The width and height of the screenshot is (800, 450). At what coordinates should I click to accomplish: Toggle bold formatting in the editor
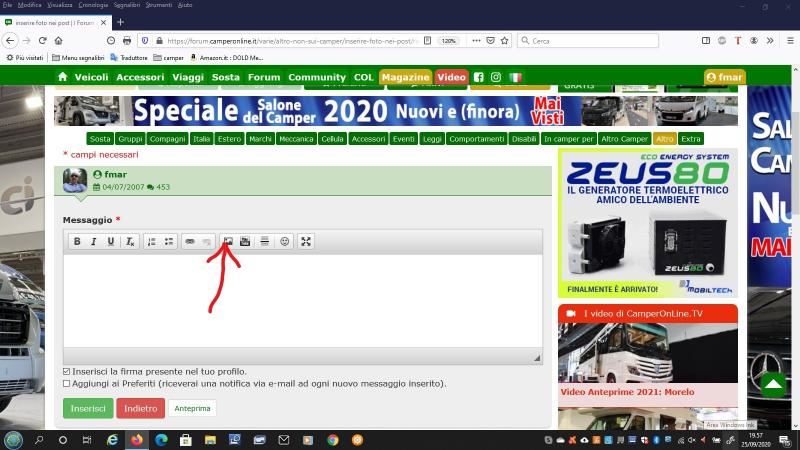(77, 241)
